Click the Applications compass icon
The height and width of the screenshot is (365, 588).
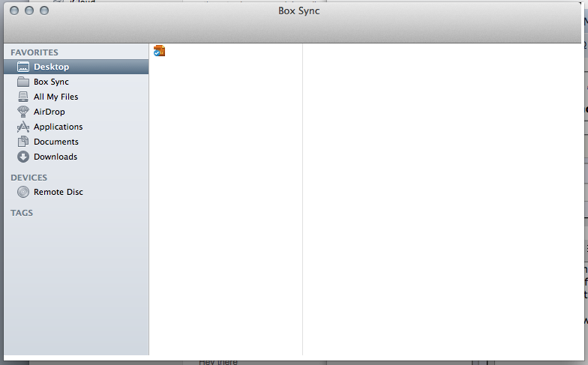(x=22, y=127)
